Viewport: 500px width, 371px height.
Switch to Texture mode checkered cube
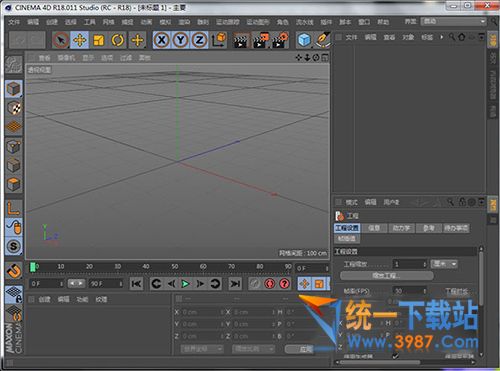click(14, 108)
